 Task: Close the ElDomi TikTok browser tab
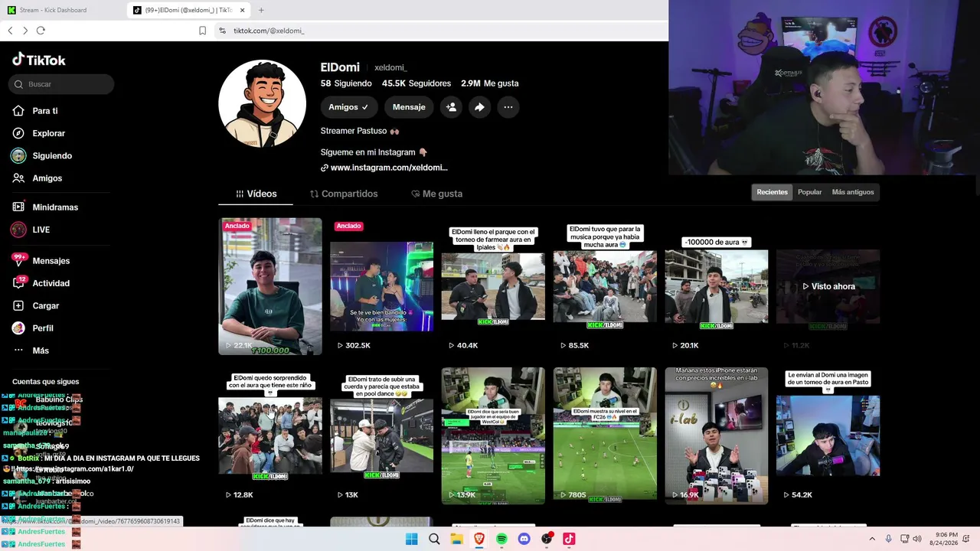click(x=243, y=10)
